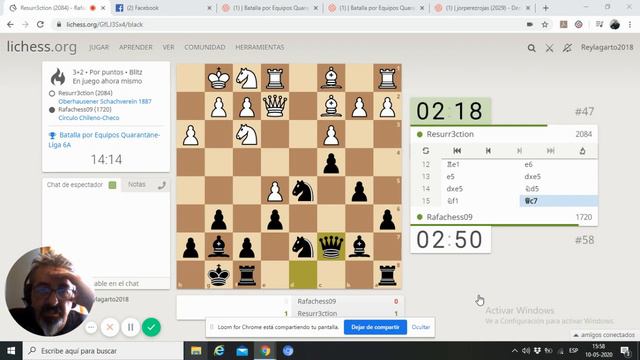
Task: Open challenges crossed-swords icon
Action: click(549, 48)
